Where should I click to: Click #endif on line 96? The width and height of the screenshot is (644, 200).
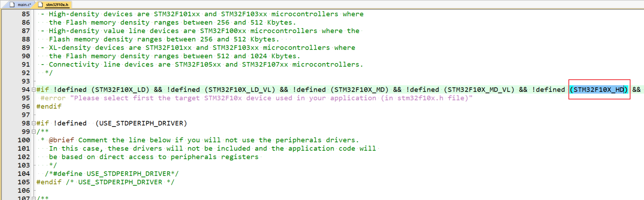(x=49, y=106)
